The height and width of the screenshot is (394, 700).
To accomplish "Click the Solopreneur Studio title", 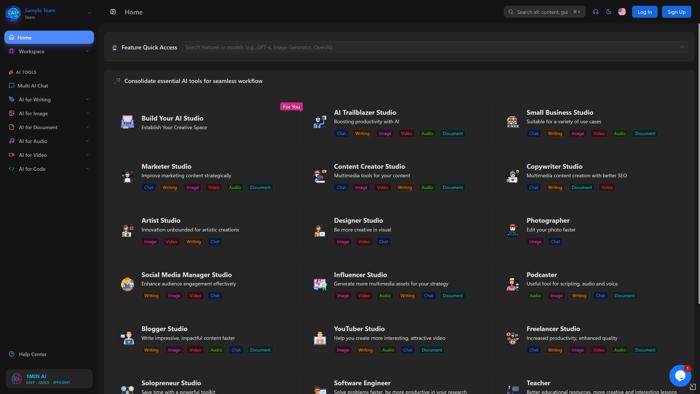I will pos(171,383).
